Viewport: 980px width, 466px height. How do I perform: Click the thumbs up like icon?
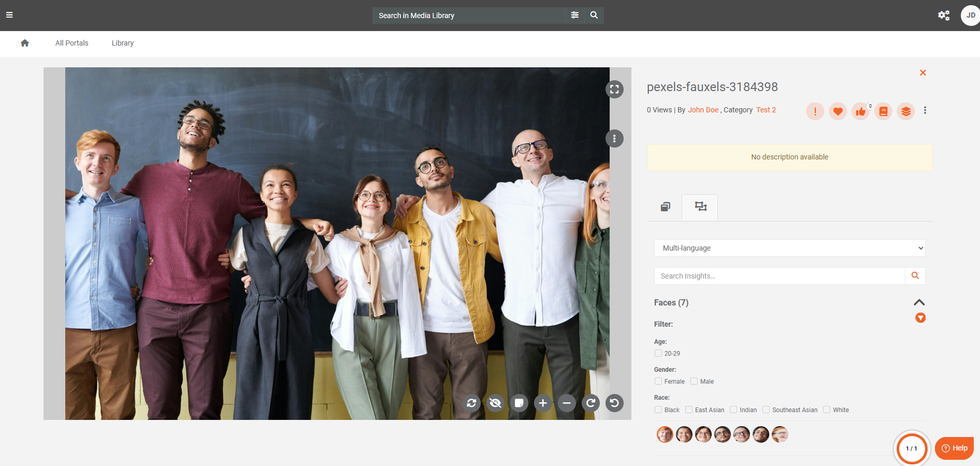click(860, 111)
